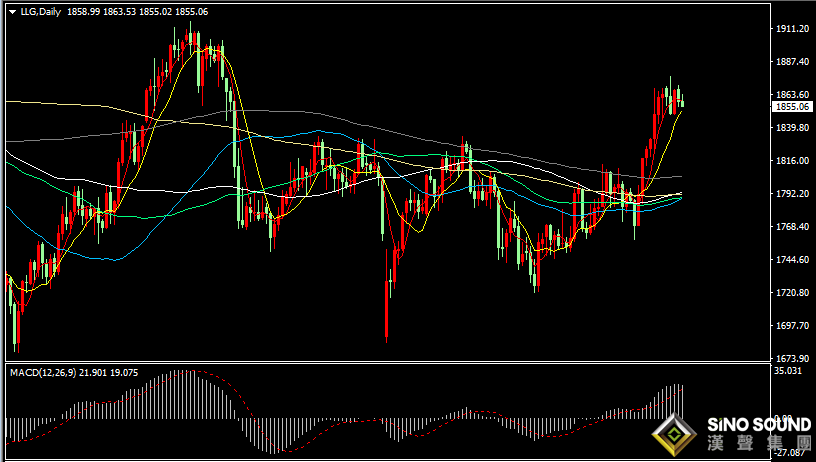Click the 1911.20 price axis label
Image resolution: width=816 pixels, height=462 pixels.
click(x=793, y=29)
